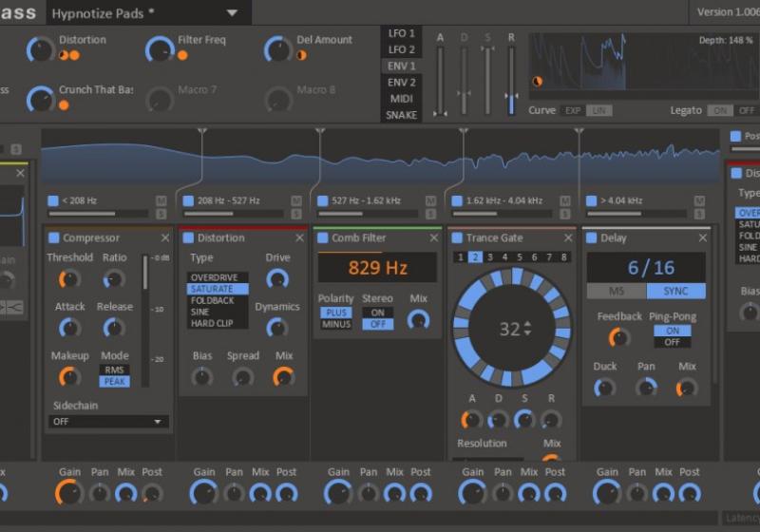Set envelope Curve to EXP
Image resolution: width=760 pixels, height=532 pixels.
(x=572, y=110)
